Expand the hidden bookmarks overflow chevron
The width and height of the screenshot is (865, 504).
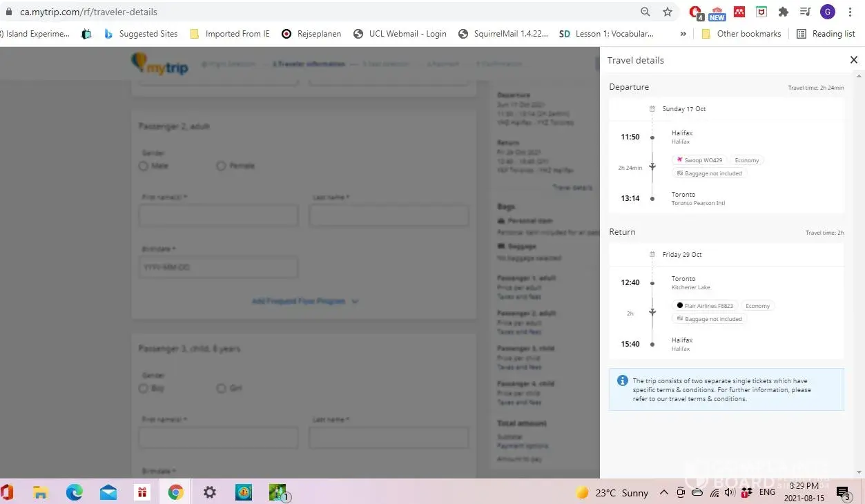(x=683, y=33)
